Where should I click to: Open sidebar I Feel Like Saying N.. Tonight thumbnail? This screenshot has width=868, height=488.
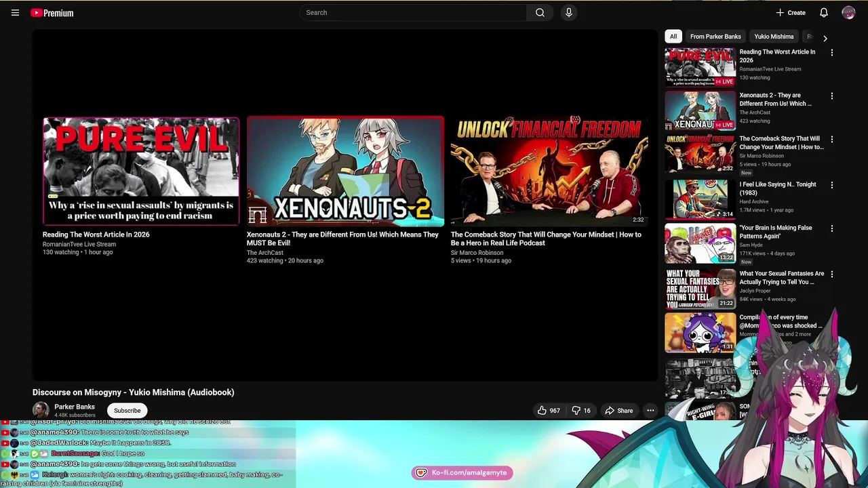click(x=700, y=199)
